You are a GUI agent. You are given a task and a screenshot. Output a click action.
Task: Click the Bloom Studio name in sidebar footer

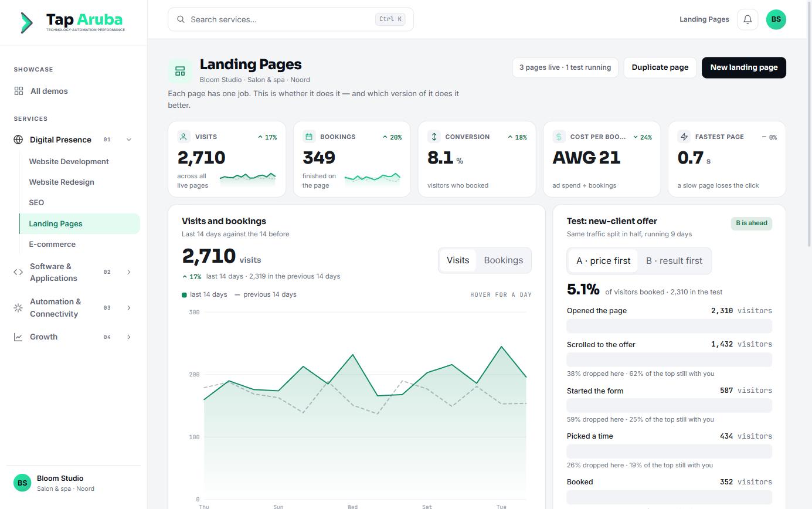point(60,479)
